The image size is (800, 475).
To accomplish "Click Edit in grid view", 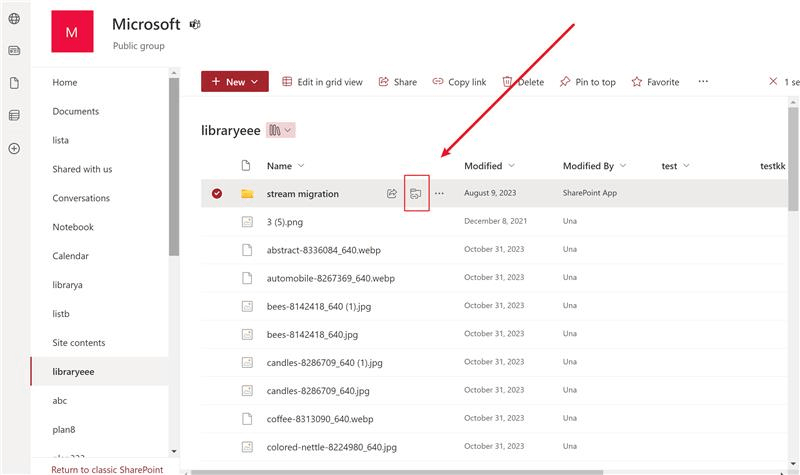I will point(322,82).
